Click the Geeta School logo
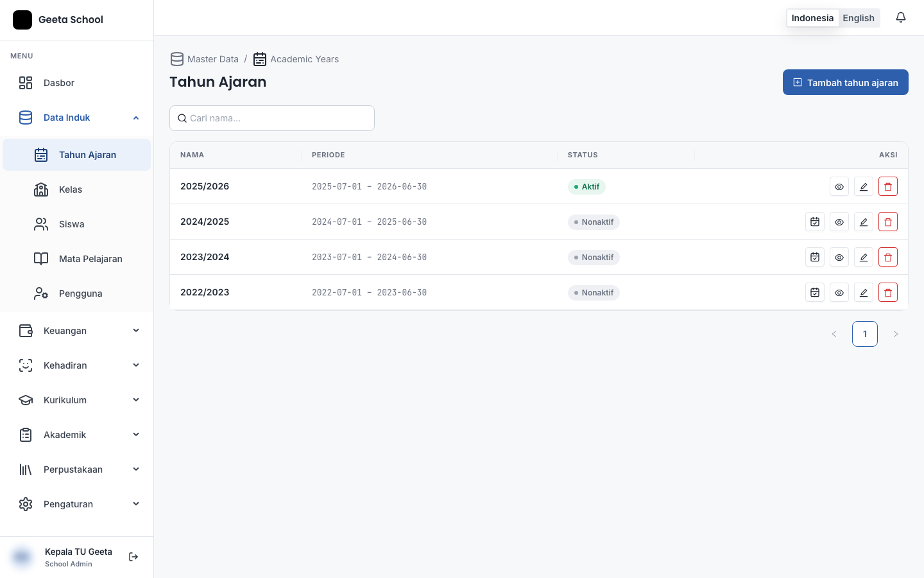The height and width of the screenshot is (578, 924). [22, 20]
